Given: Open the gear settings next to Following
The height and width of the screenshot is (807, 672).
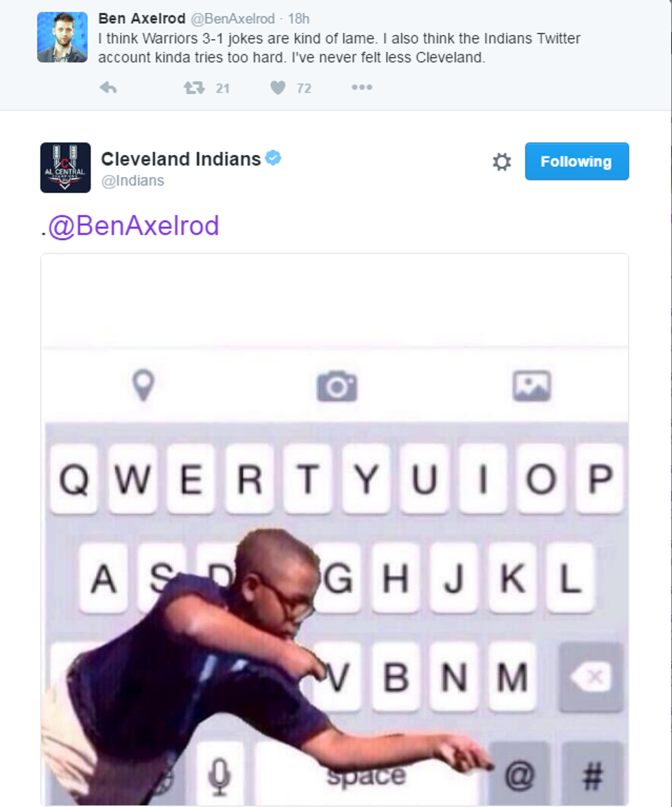Looking at the screenshot, I should [502, 162].
